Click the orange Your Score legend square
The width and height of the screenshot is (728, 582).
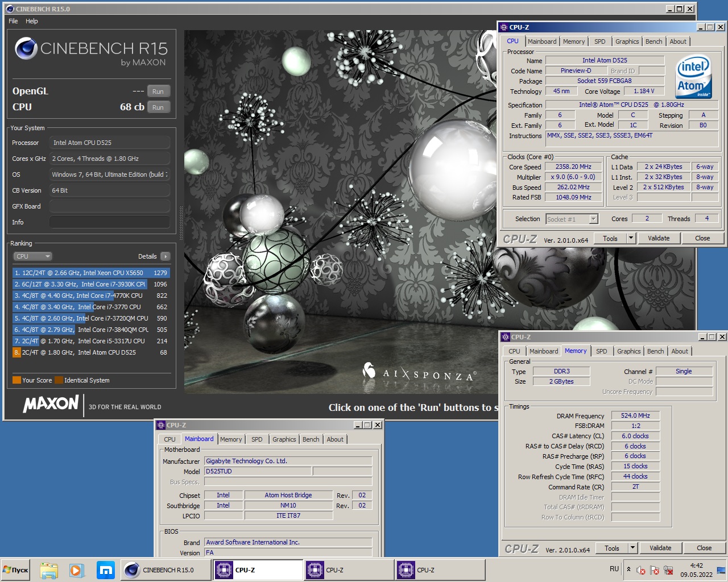tap(16, 380)
